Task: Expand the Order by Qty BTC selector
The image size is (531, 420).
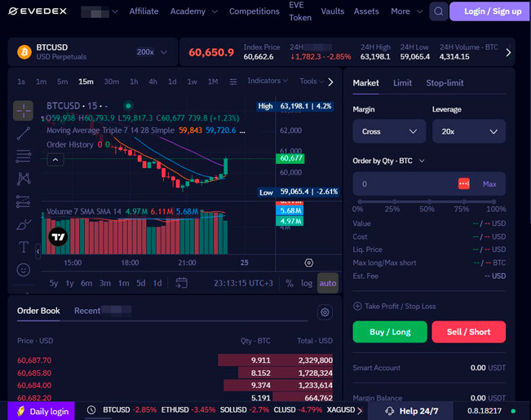Action: click(388, 161)
